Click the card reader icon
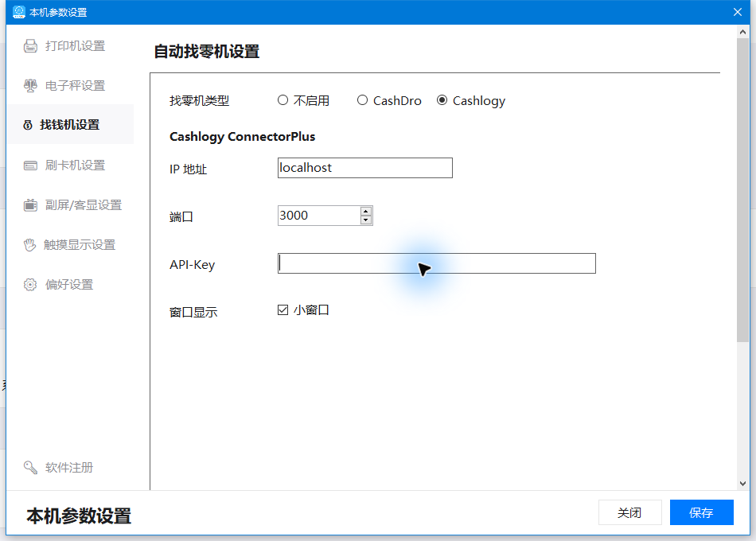This screenshot has height=541, width=756. 30,165
